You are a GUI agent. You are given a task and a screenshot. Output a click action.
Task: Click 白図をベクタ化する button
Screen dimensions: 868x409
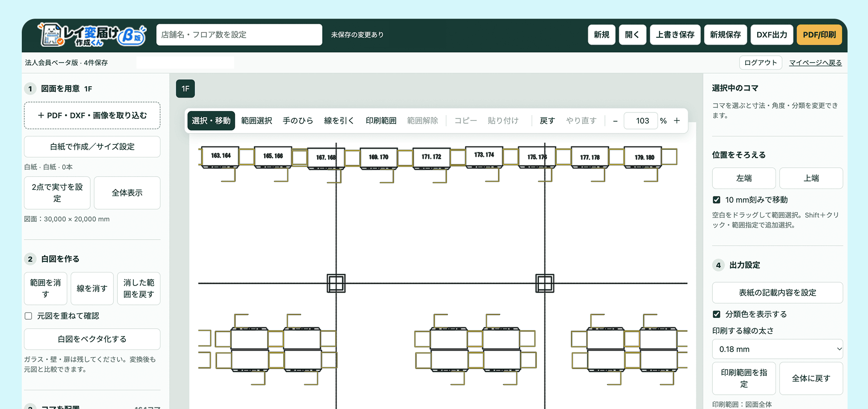point(92,339)
